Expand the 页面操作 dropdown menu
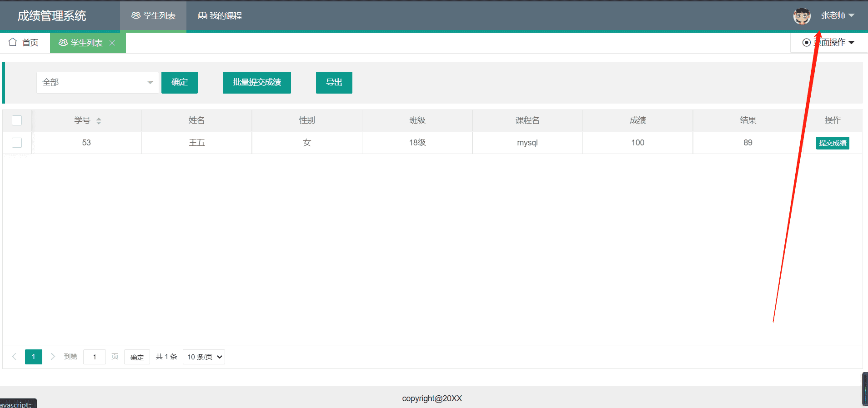Screen dimensions: 868x408 829,43
